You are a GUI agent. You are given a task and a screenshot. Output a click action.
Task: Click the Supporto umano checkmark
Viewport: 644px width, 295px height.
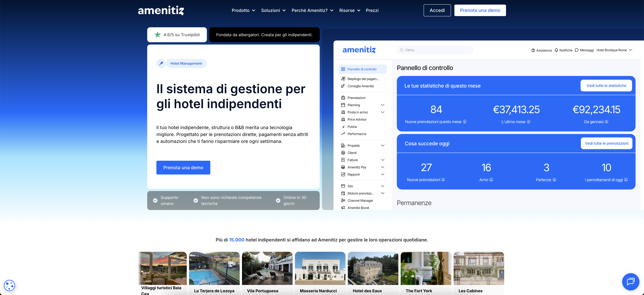[155, 200]
